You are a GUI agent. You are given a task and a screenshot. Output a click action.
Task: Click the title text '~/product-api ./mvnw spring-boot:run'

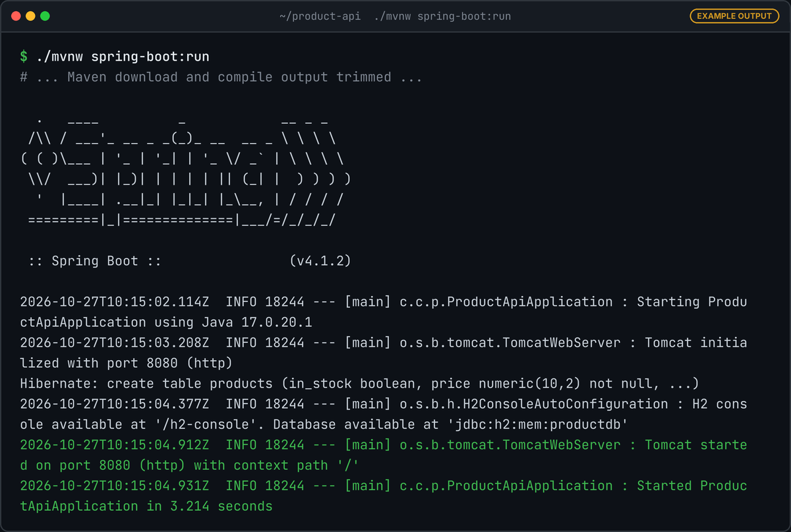point(395,16)
